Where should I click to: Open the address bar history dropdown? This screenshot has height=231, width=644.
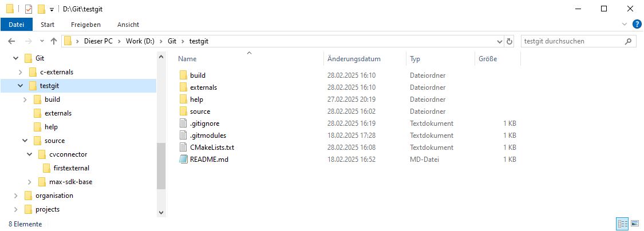coord(499,41)
